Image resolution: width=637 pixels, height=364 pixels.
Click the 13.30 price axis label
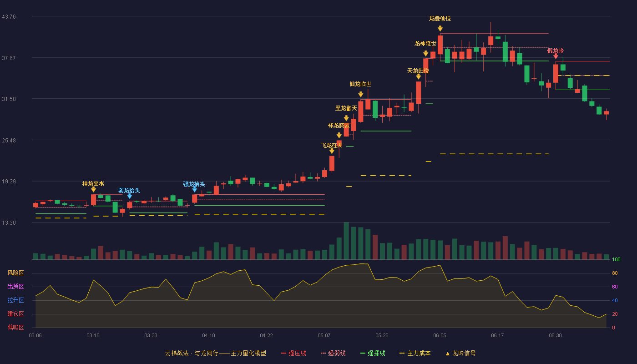(9, 223)
